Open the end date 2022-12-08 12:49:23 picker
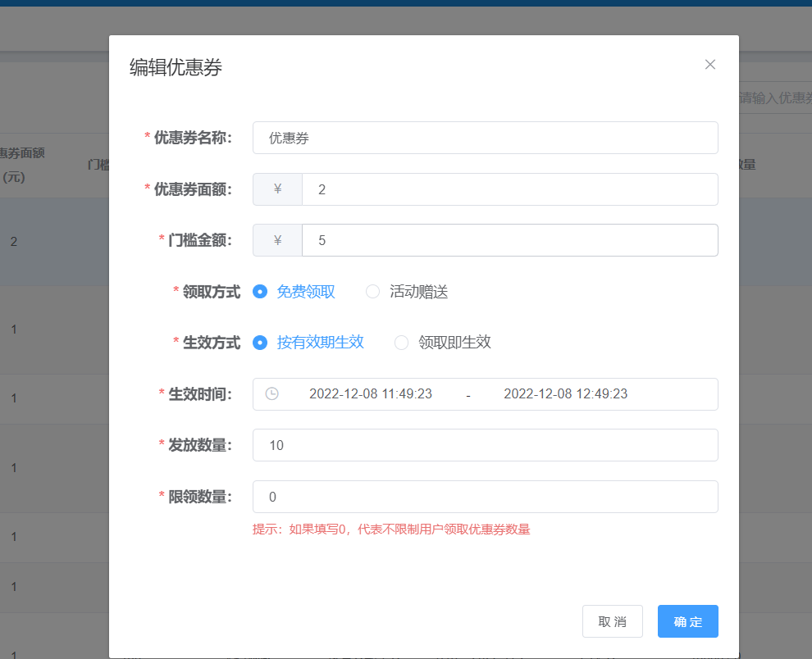812x659 pixels. click(x=565, y=394)
